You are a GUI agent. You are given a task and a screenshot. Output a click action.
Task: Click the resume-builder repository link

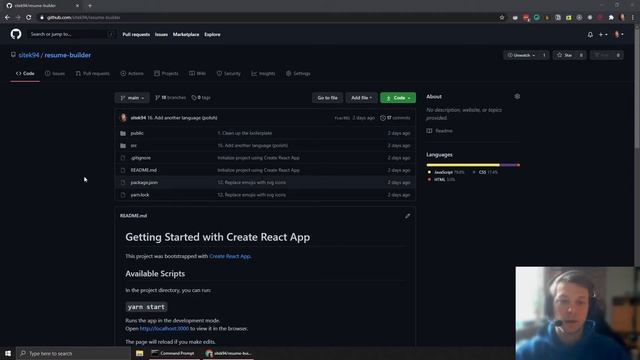[68, 55]
